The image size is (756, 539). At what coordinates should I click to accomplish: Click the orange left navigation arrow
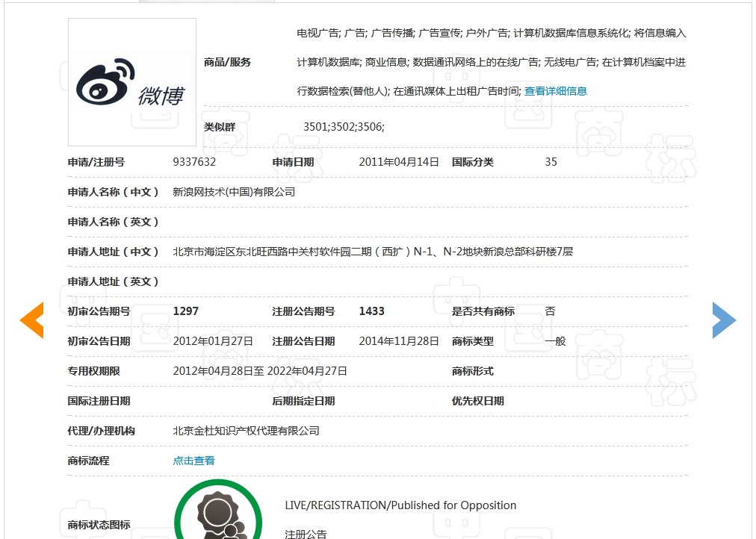coord(31,320)
